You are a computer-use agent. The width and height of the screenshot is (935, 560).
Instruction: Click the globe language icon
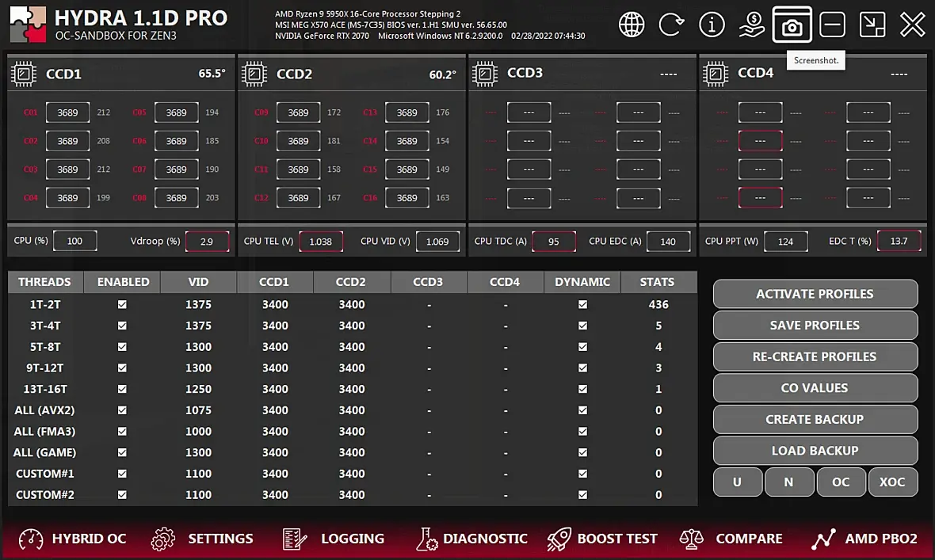pyautogui.click(x=632, y=25)
